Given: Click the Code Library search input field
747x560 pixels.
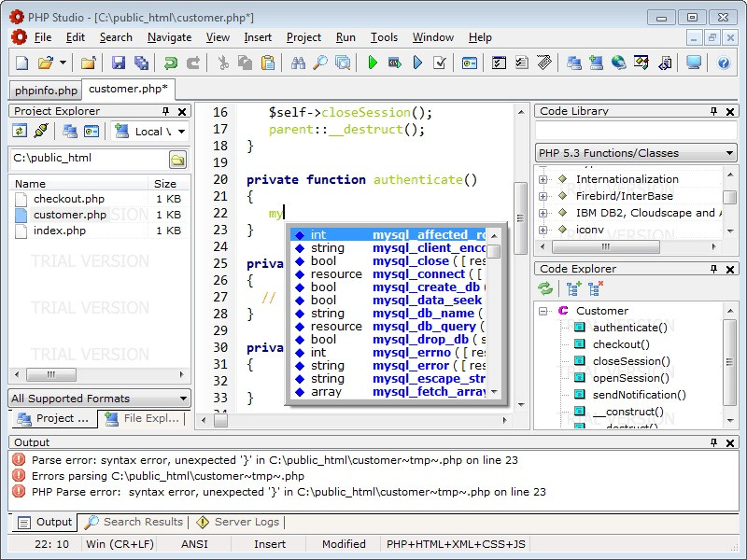Looking at the screenshot, I should pos(636,130).
